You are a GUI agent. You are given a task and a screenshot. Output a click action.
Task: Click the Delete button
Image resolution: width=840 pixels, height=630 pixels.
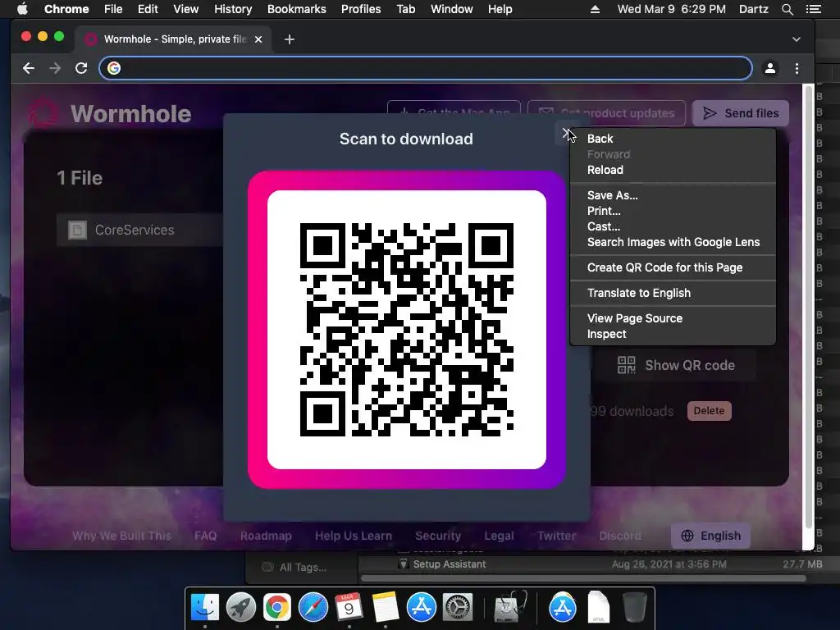click(x=709, y=411)
